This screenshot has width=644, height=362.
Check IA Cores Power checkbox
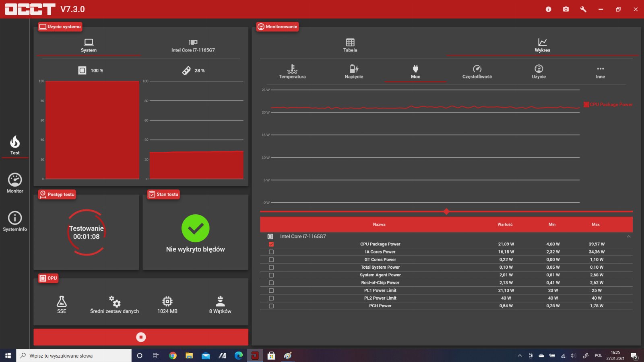(271, 252)
